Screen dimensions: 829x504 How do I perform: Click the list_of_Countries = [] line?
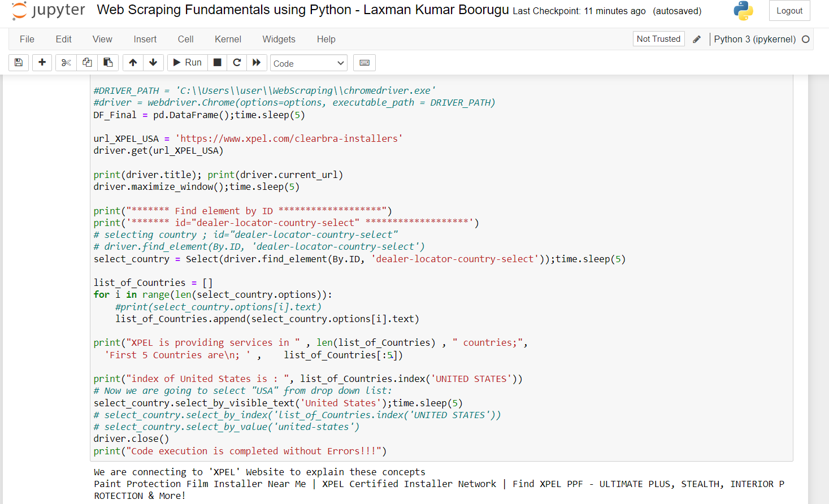click(x=153, y=283)
